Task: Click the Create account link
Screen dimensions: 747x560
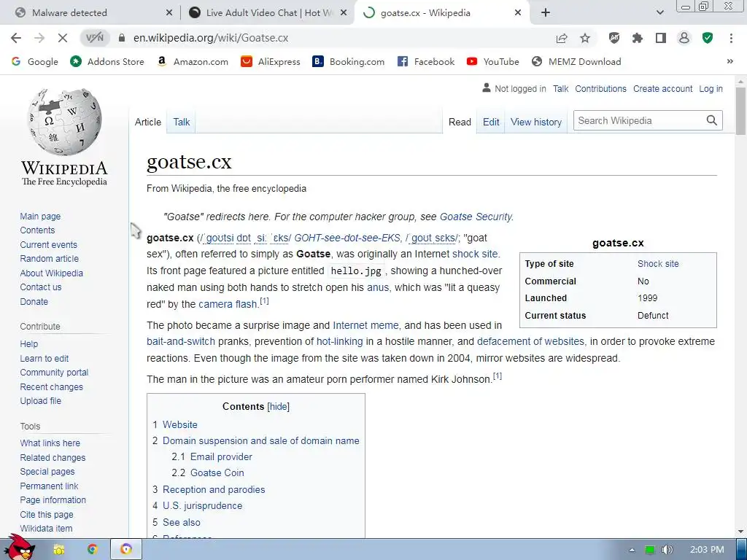Action: click(662, 88)
